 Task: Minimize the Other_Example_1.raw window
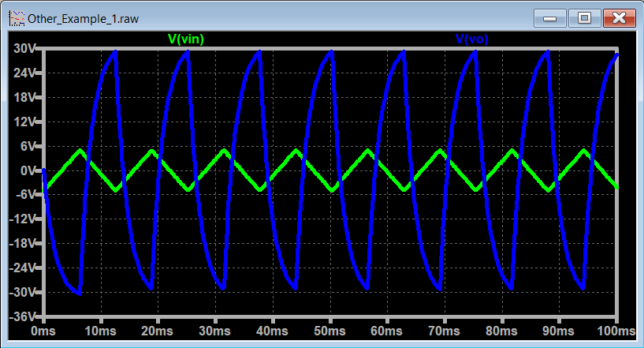point(550,17)
